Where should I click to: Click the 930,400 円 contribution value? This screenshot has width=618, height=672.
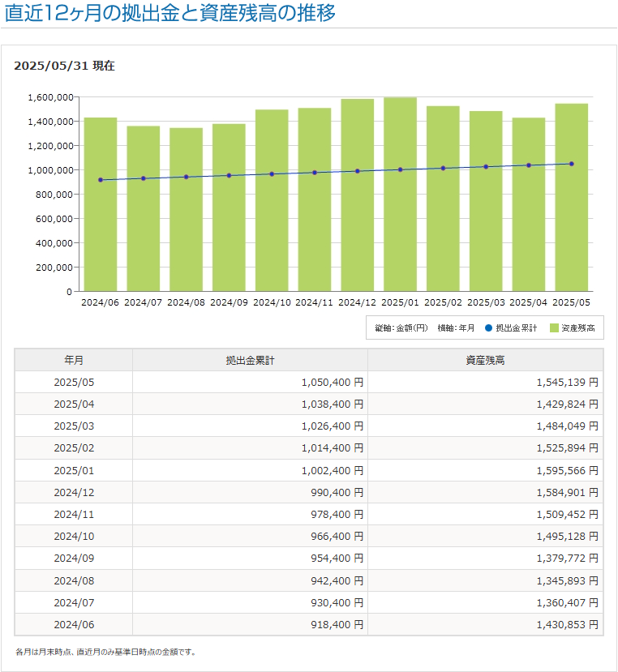click(337, 602)
